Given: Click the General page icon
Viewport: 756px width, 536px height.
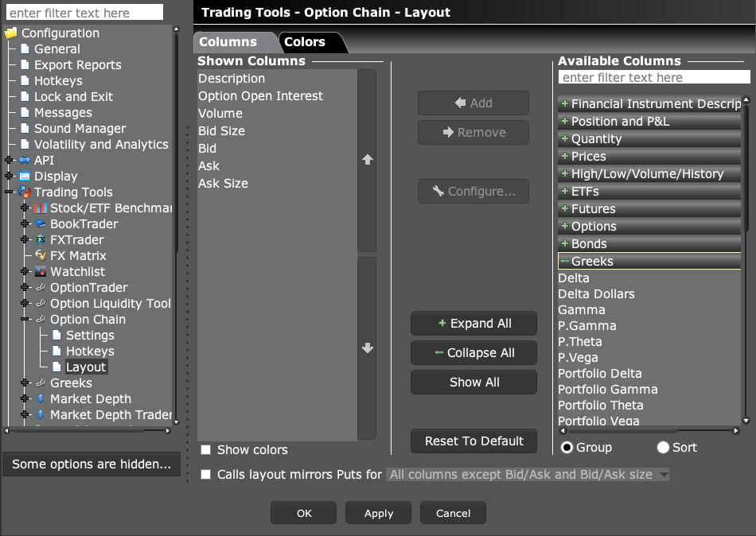Looking at the screenshot, I should [25, 49].
